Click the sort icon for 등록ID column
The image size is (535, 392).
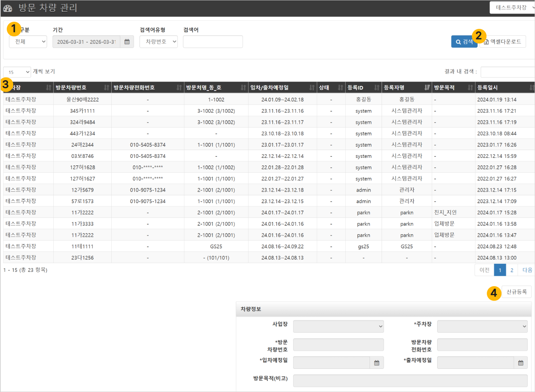pyautogui.click(x=377, y=88)
